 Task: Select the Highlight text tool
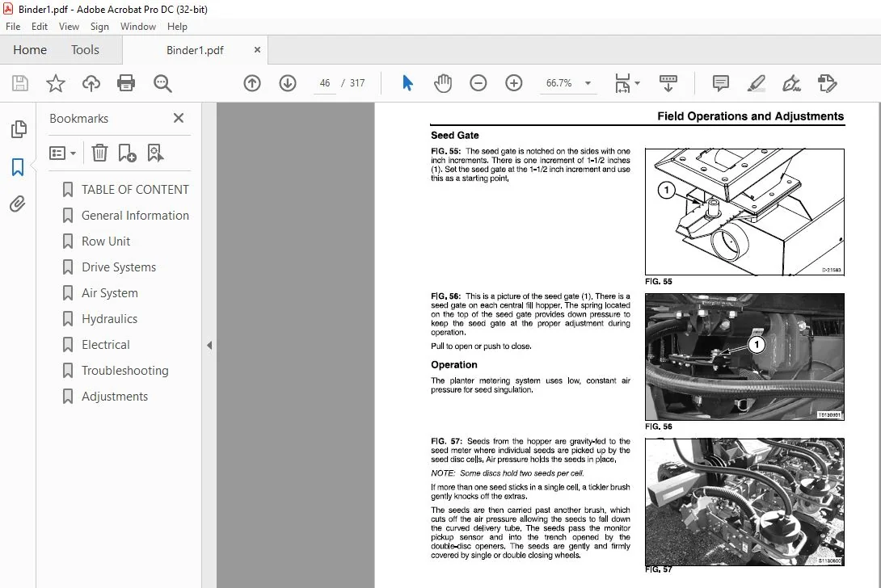(757, 83)
